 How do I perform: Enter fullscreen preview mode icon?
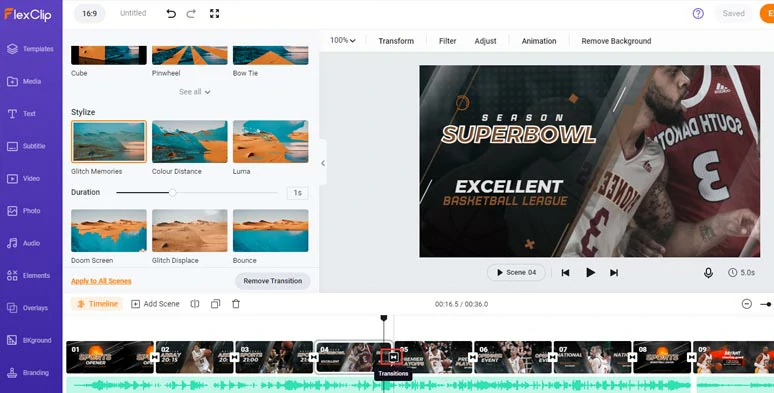(214, 14)
